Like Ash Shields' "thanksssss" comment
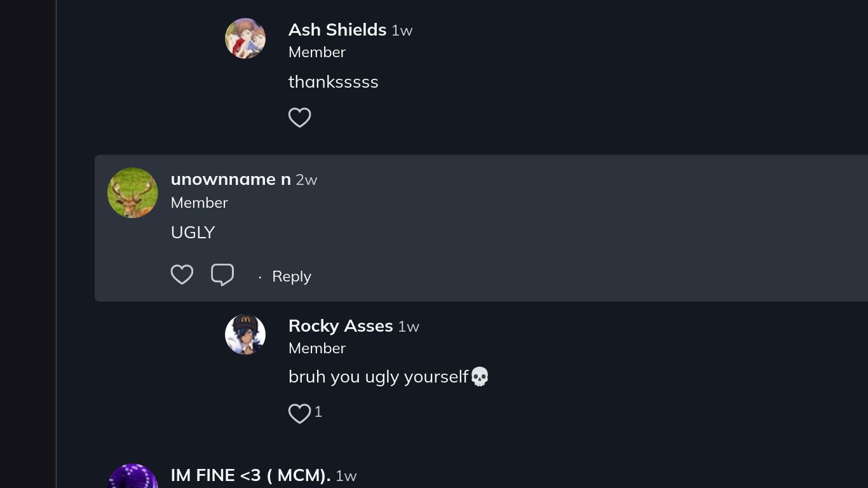Image resolution: width=868 pixels, height=488 pixels. 299,118
